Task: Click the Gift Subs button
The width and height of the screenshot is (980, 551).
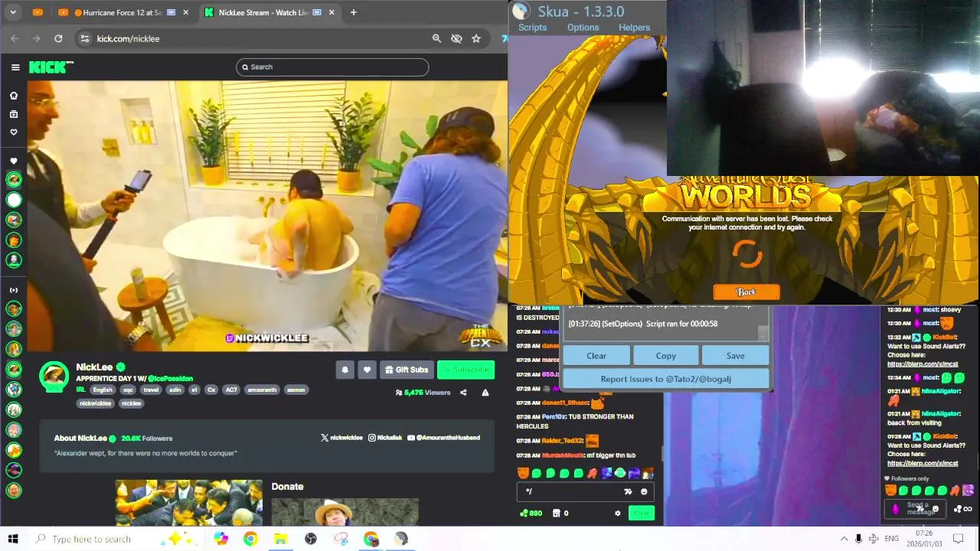Action: tap(406, 370)
